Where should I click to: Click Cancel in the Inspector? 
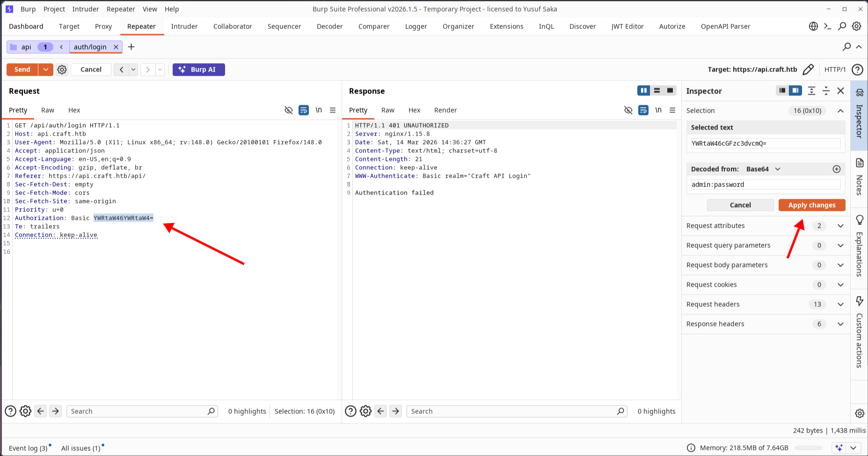click(740, 205)
